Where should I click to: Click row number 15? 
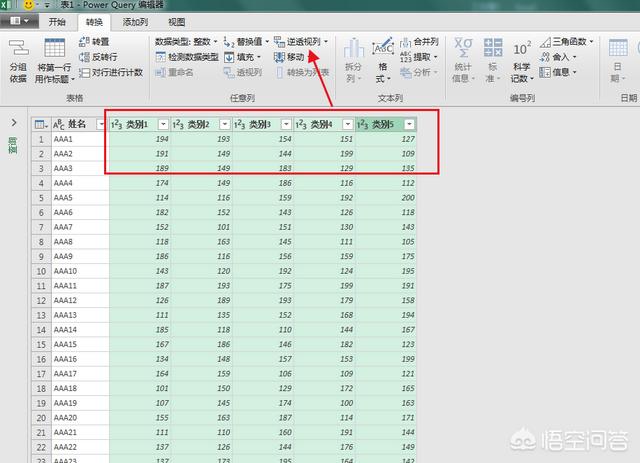[41, 344]
